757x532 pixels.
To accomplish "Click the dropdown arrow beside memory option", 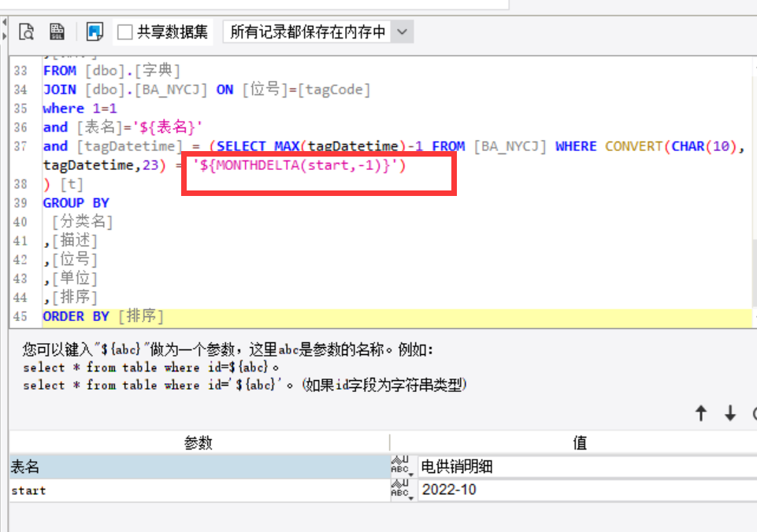I will tap(402, 32).
